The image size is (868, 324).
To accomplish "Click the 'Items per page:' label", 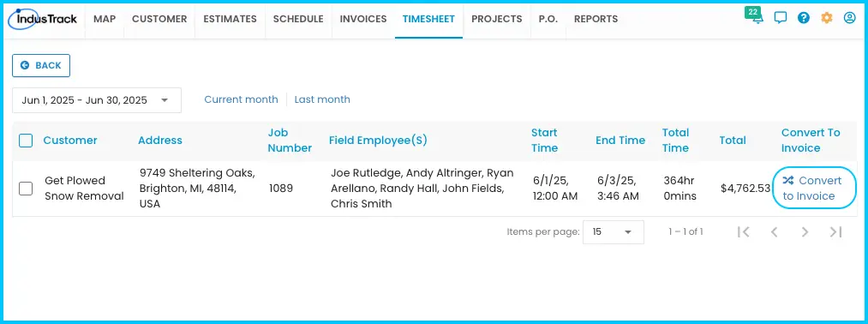I will click(x=543, y=232).
